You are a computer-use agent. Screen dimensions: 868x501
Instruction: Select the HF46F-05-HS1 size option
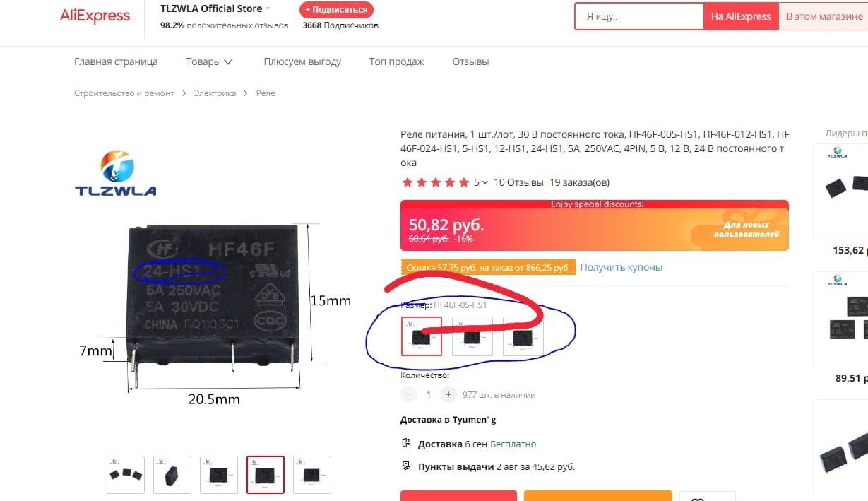coord(422,336)
